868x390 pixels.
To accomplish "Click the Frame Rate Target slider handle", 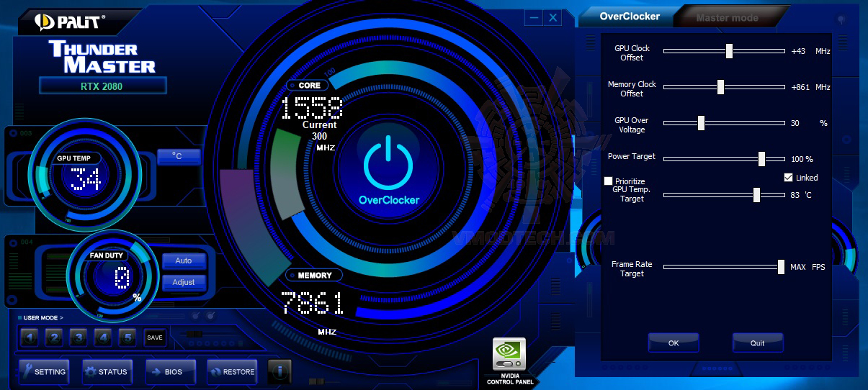I will [x=781, y=267].
